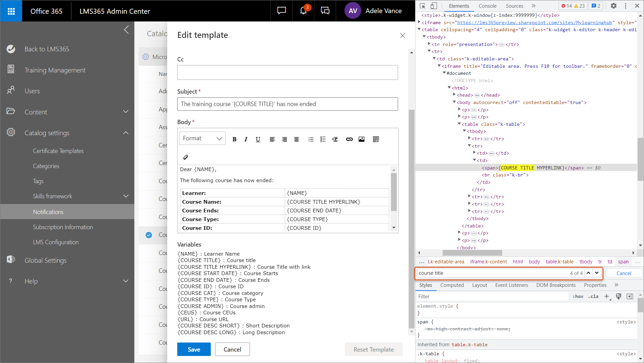This screenshot has height=363, width=644.
Task: Open the create table tool
Action: (376, 139)
